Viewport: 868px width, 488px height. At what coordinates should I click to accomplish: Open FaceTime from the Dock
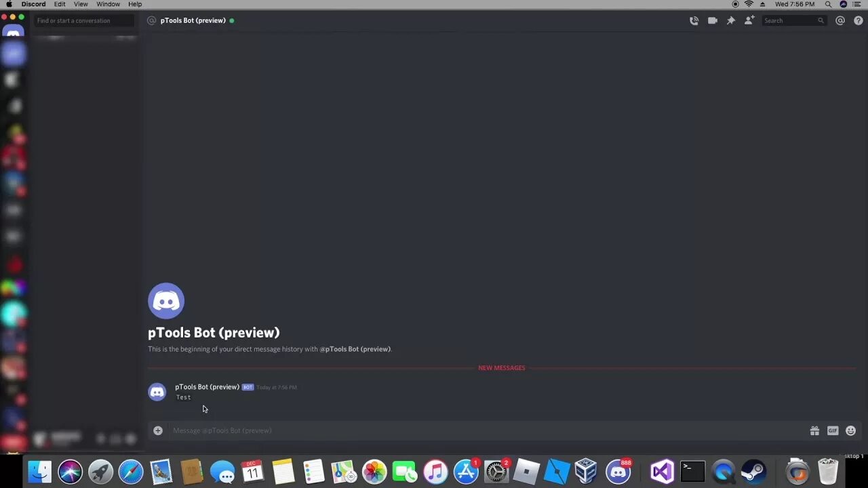(x=405, y=472)
